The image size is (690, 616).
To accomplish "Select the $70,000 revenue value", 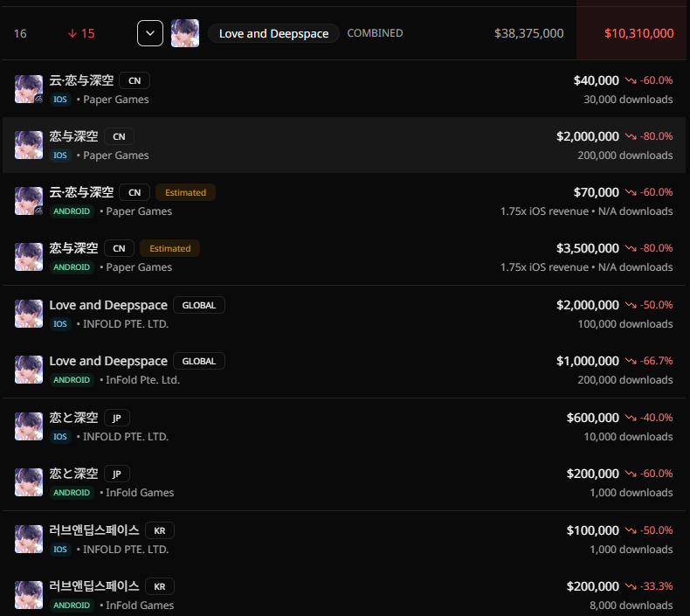I will pyautogui.click(x=597, y=192).
